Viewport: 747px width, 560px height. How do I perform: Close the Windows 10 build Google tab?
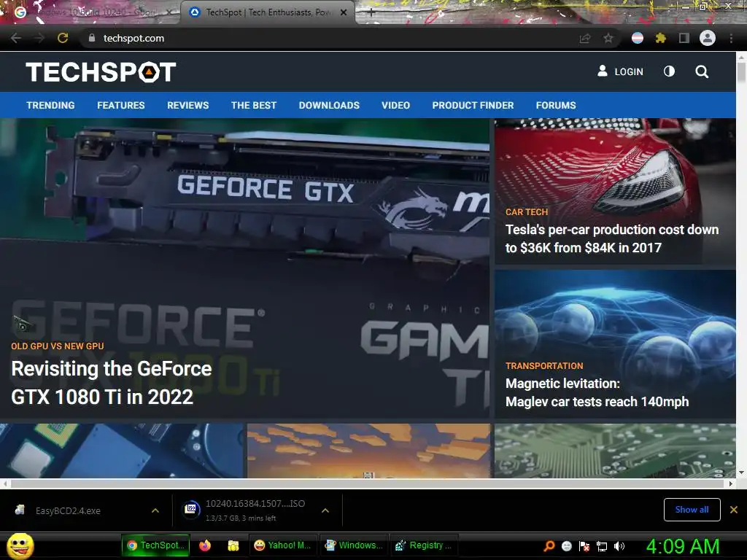169,12
